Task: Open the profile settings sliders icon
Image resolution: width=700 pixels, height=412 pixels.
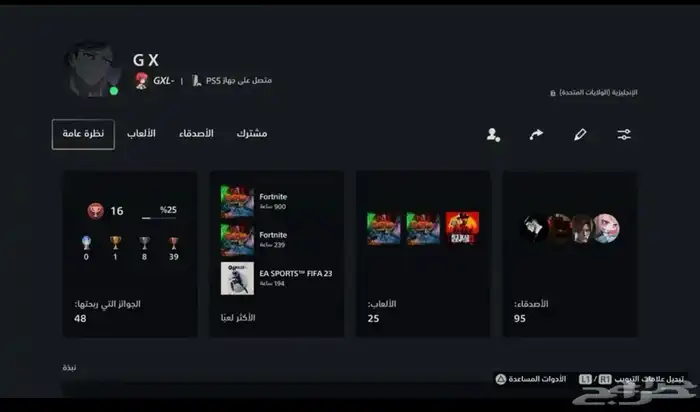Action: (x=624, y=134)
